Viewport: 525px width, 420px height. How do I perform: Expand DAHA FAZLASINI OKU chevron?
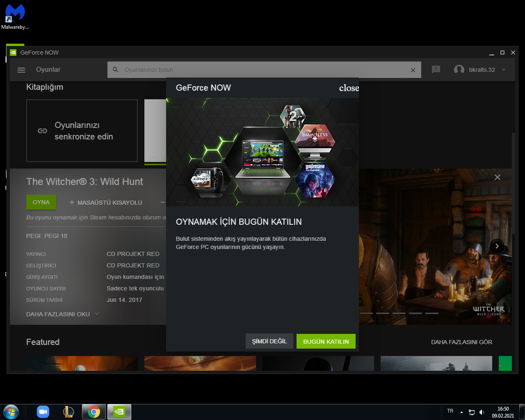tap(97, 314)
